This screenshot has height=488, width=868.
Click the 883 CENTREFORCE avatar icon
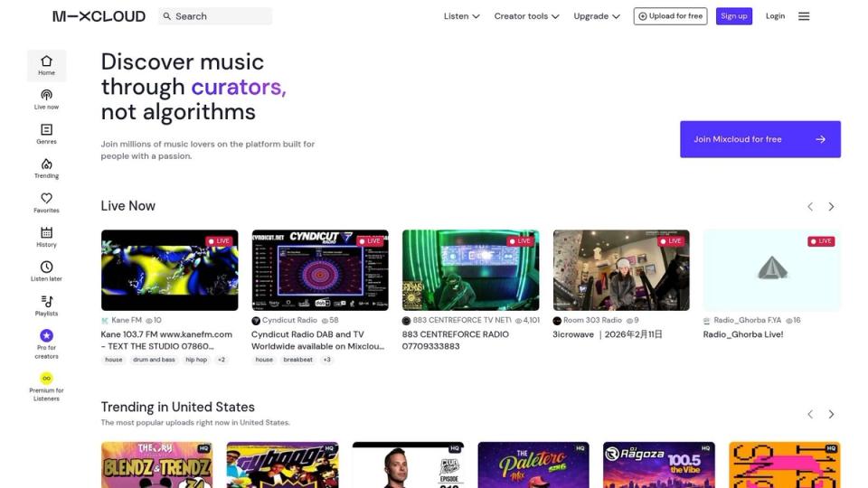point(406,320)
